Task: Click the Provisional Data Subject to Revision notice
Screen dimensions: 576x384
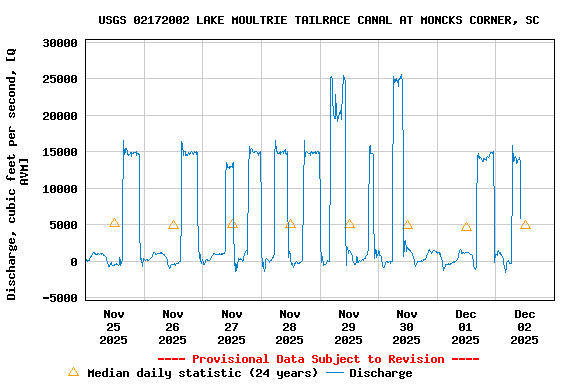Action: 318,359
